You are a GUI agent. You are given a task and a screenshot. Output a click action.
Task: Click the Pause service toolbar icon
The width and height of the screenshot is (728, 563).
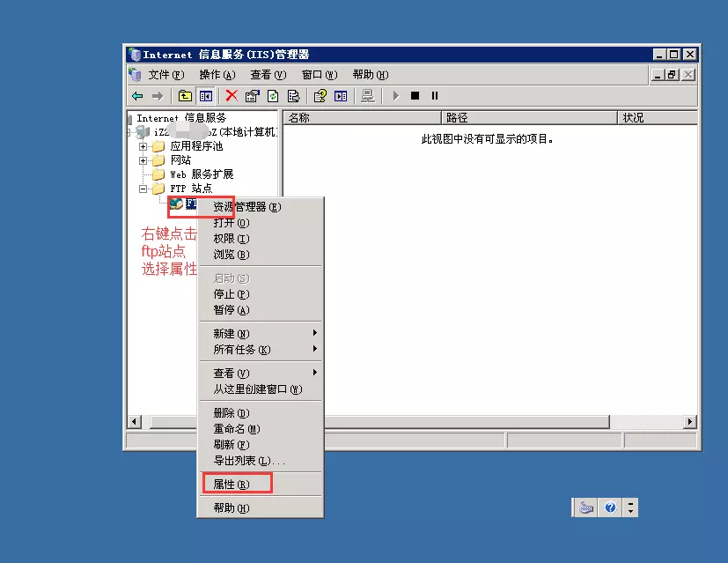[x=434, y=95]
